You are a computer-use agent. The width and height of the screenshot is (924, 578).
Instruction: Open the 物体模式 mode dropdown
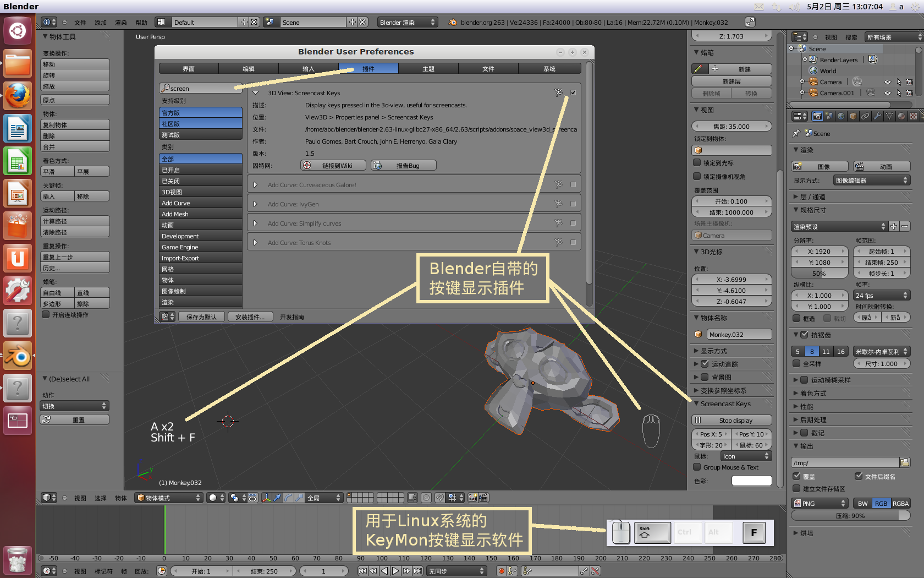[x=169, y=498]
